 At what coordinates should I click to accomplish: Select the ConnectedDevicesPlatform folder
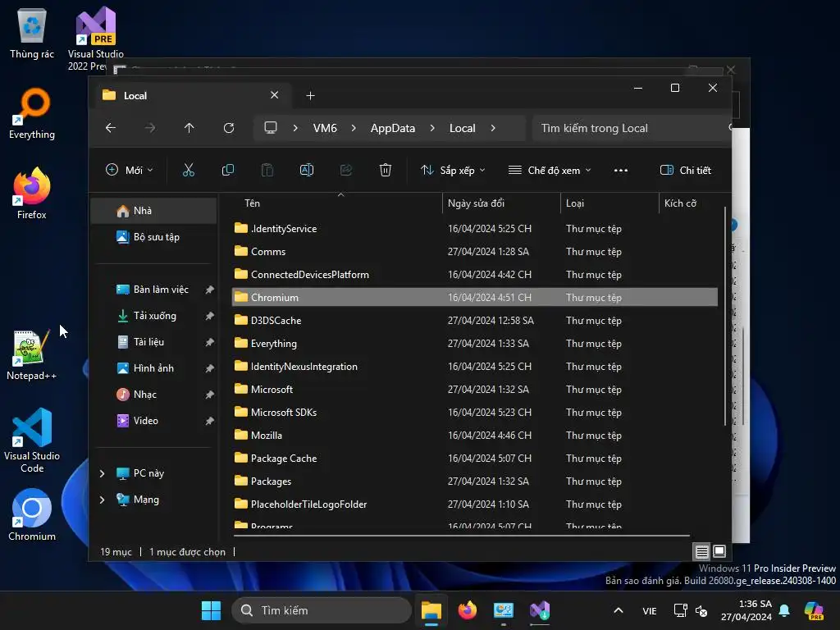click(475, 275)
